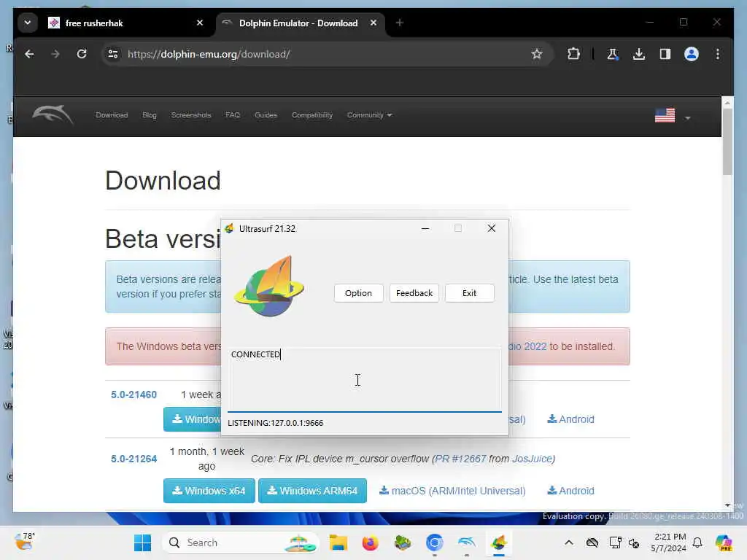Select Dolphin Emulator - Download tab

click(300, 23)
